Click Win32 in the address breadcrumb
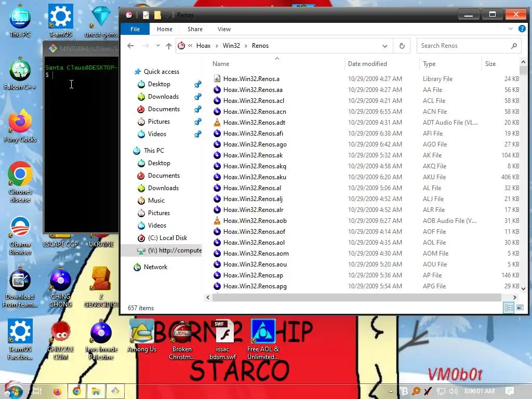This screenshot has height=399, width=532. (231, 46)
